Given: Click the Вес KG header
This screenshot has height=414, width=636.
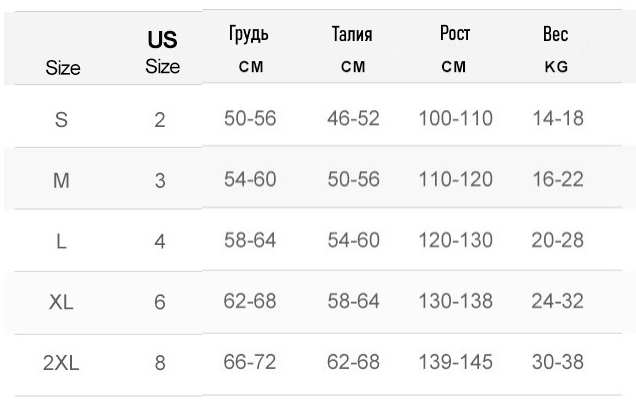Looking at the screenshot, I should click(x=556, y=49).
